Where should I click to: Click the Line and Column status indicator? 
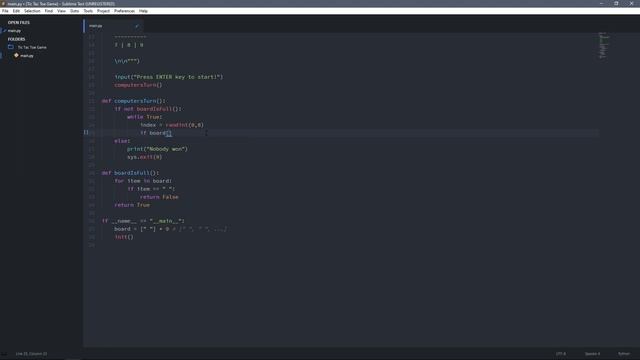(31, 354)
